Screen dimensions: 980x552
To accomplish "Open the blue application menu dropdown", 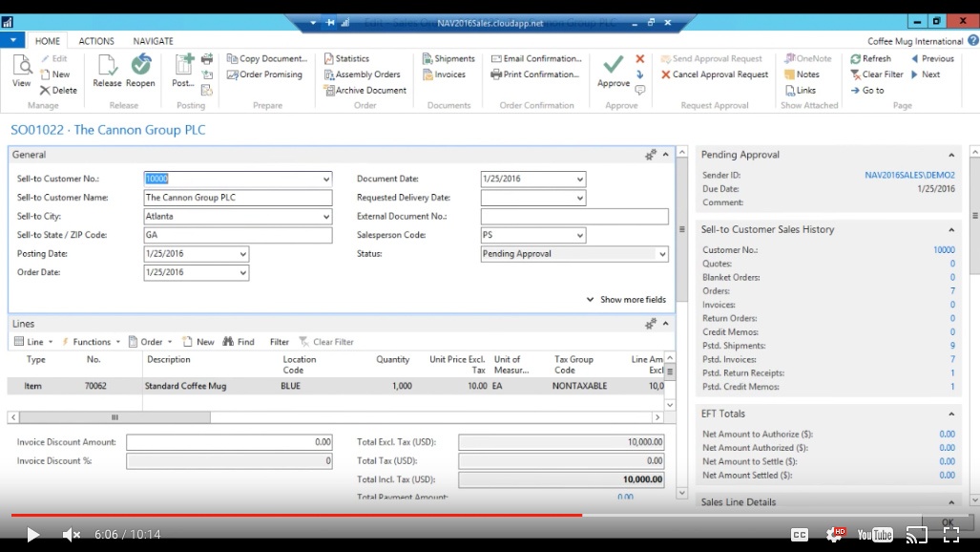I will [12, 41].
